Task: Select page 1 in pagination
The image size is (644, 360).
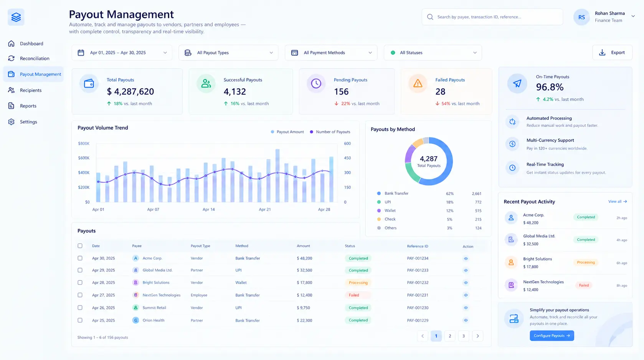Action: (x=436, y=336)
